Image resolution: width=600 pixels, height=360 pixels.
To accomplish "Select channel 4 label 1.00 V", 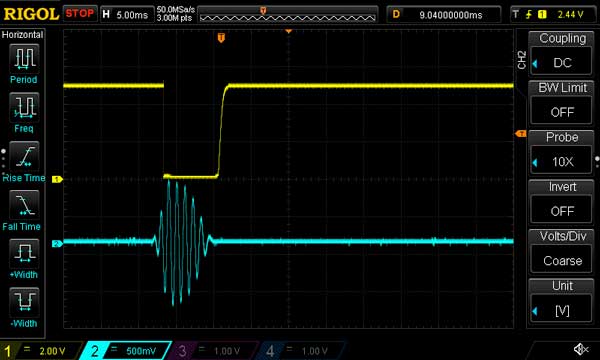I will (x=315, y=351).
